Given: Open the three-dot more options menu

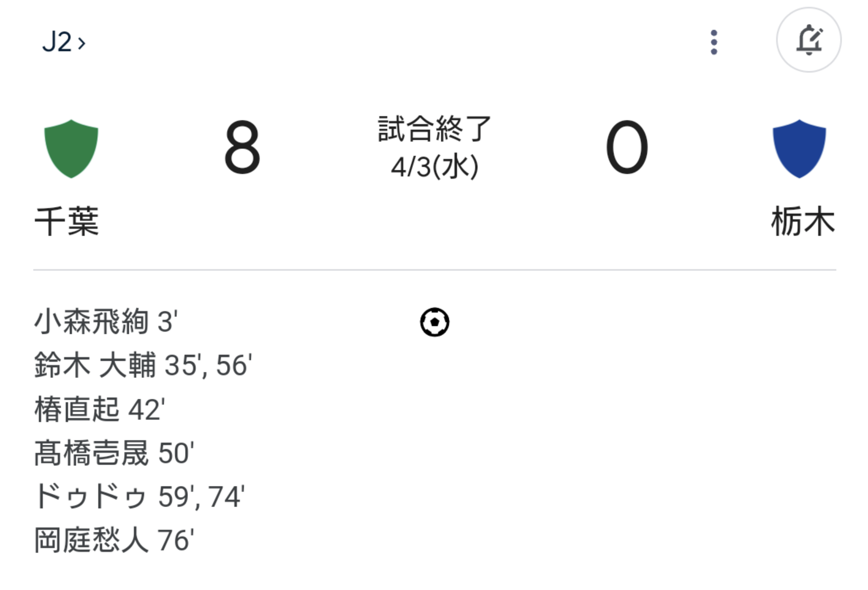Looking at the screenshot, I should click(x=714, y=42).
